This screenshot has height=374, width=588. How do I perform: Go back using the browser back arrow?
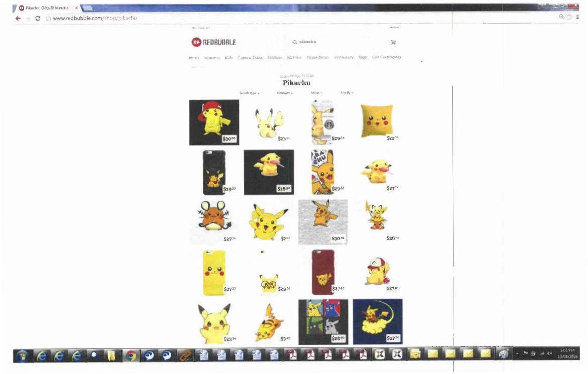pos(18,18)
